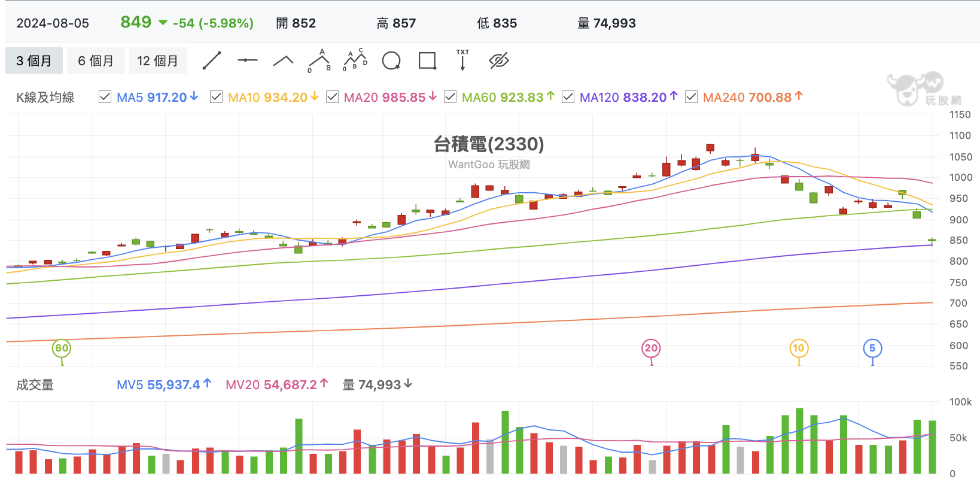
Task: Click the MA240 700.88 label
Action: click(x=753, y=97)
